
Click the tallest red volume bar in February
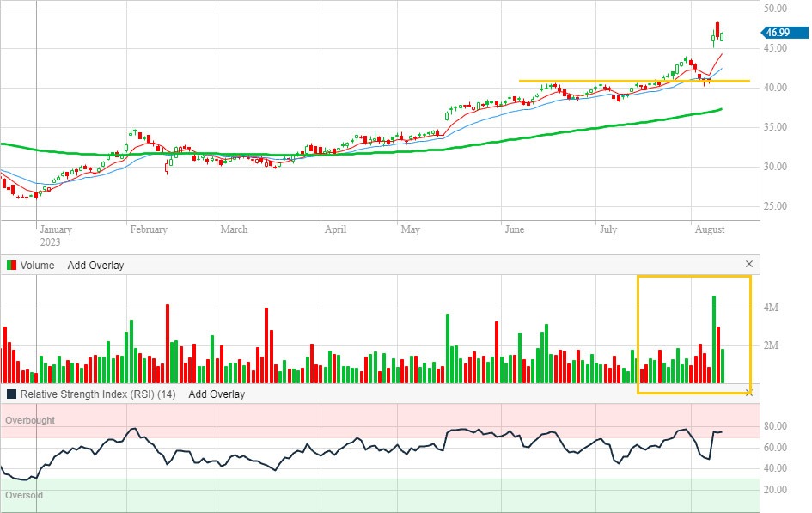pyautogui.click(x=168, y=344)
